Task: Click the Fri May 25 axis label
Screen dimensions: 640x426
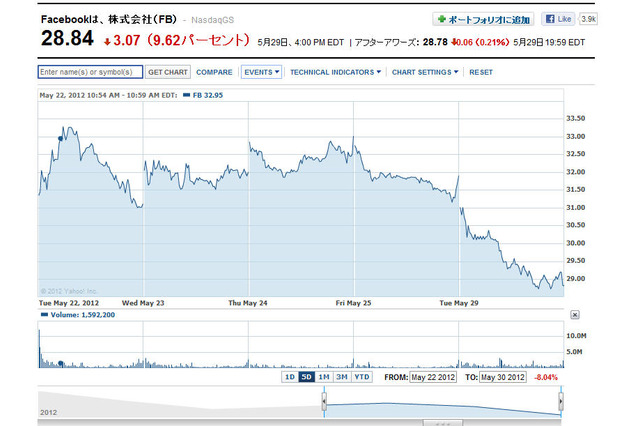Action: [353, 303]
